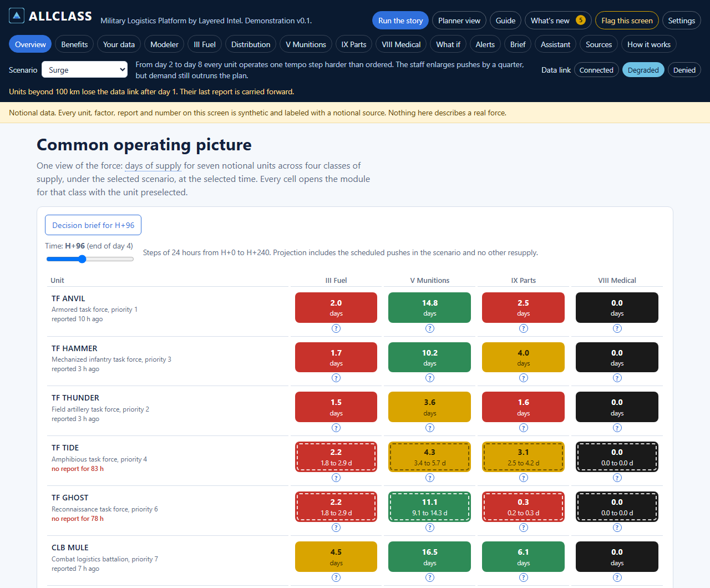Screen dimensions: 710x588
Task: Open the Scenario dropdown showing Surge
Action: pos(85,70)
